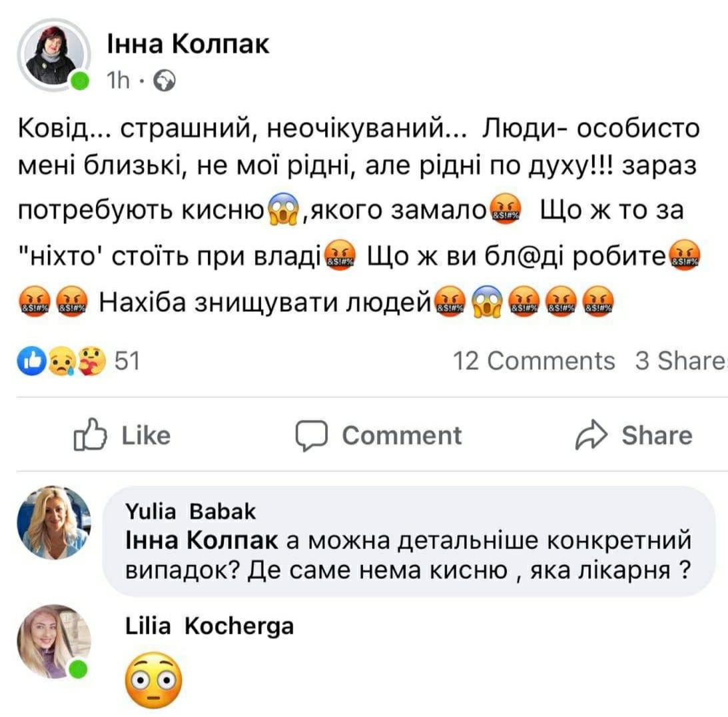This screenshot has width=728, height=717.
Task: Click the Share arrow icon
Action: point(591,434)
